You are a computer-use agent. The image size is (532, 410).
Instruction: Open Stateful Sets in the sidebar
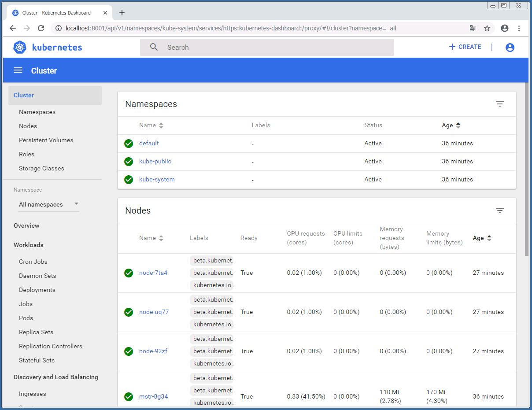pos(37,361)
